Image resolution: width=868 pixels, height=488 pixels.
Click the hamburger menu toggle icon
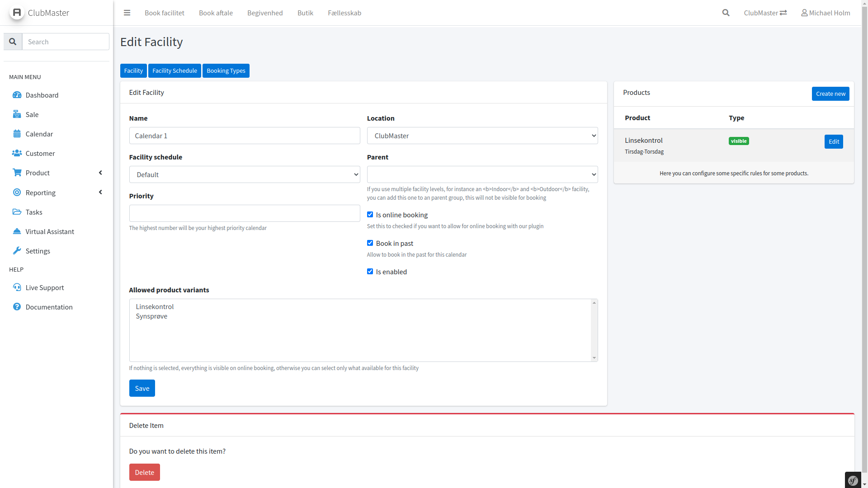[127, 13]
